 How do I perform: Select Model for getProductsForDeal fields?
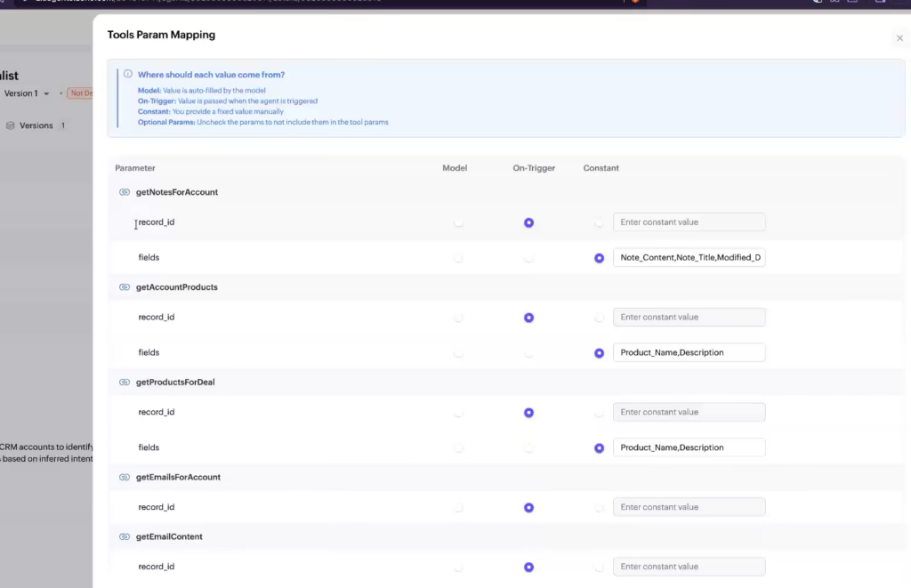[458, 448]
